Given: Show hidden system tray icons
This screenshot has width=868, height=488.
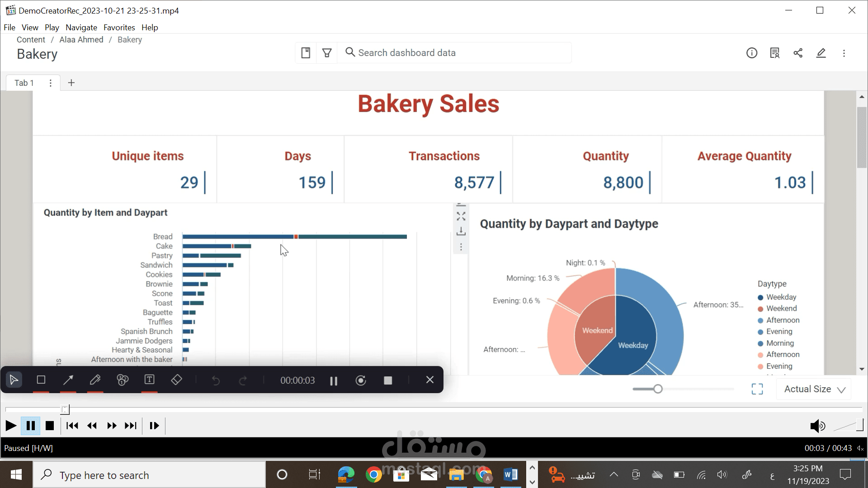Looking at the screenshot, I should 613,474.
